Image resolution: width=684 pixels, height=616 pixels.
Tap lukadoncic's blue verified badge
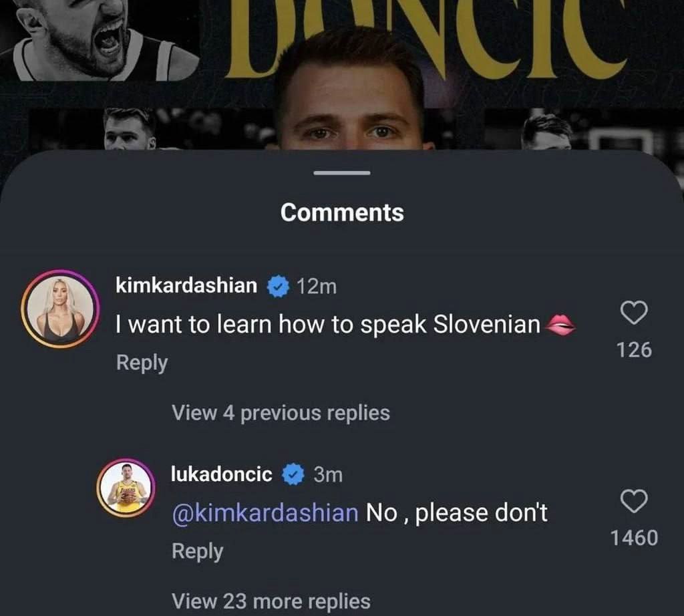coord(293,475)
